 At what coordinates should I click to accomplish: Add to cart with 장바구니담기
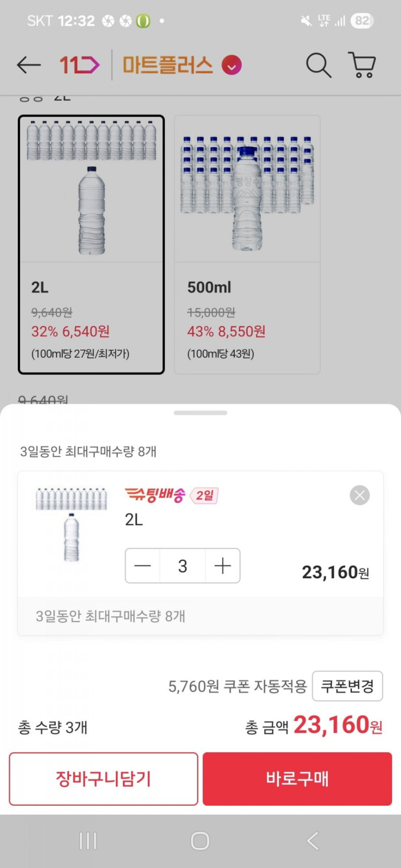click(x=104, y=779)
